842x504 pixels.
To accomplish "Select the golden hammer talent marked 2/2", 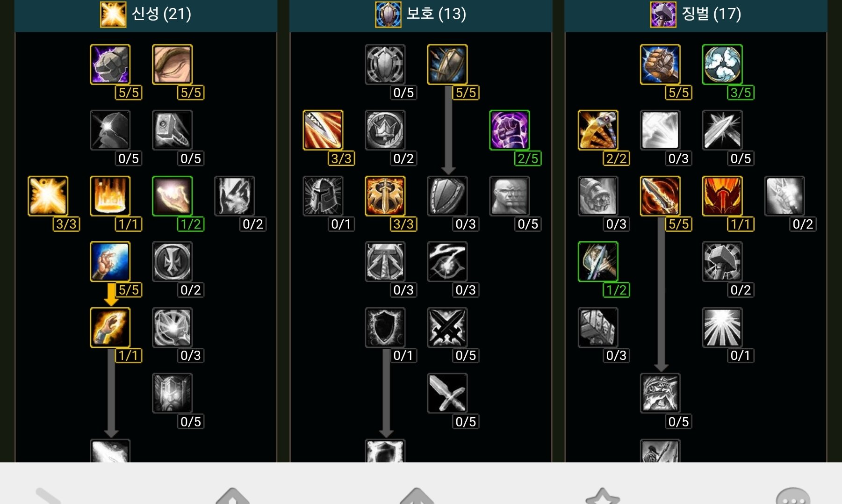I will pos(597,130).
